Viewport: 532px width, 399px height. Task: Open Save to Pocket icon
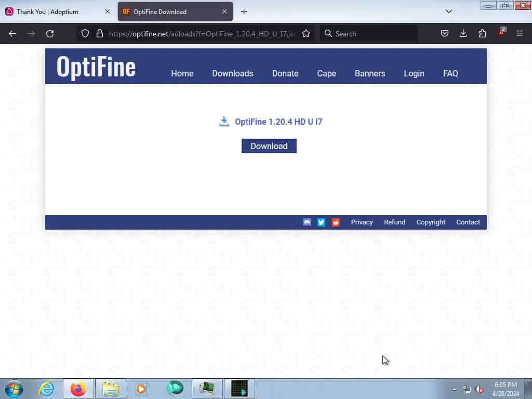pos(445,33)
